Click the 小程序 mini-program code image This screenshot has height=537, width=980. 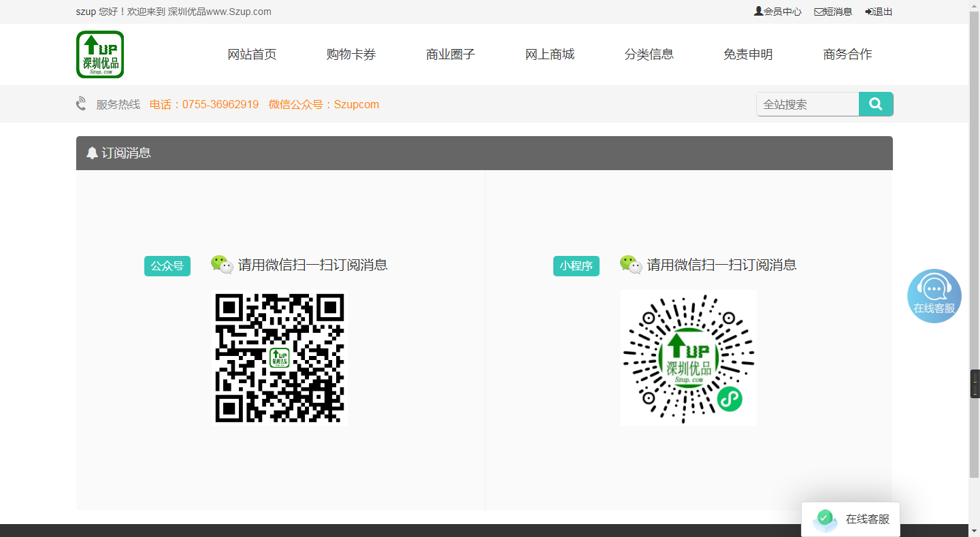tap(689, 358)
